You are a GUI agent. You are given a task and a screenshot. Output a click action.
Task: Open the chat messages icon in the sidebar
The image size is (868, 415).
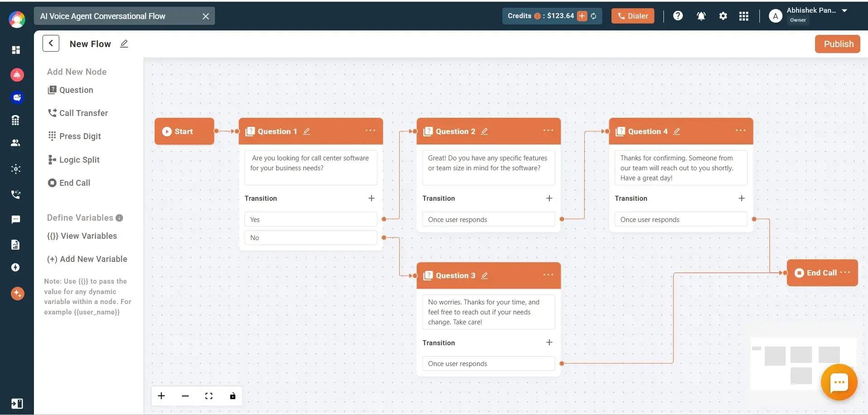pos(16,219)
